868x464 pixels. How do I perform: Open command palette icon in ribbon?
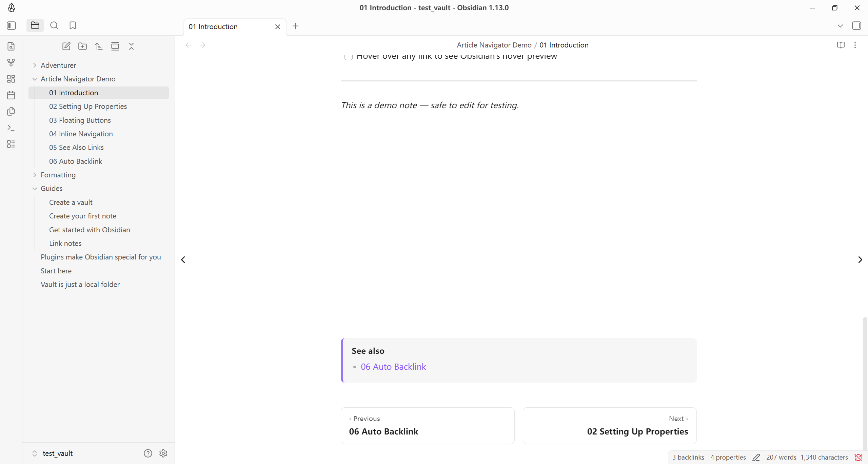point(11,128)
